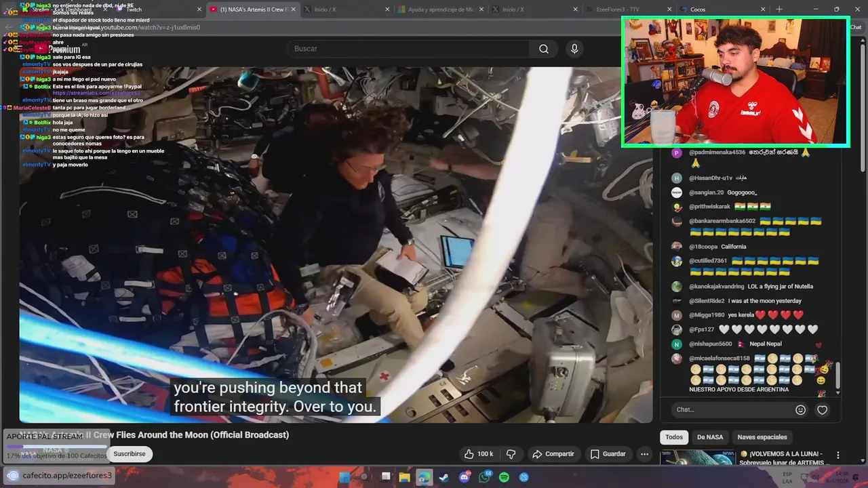
Task: Click chat username @kanokajakvandring
Action: (x=716, y=287)
